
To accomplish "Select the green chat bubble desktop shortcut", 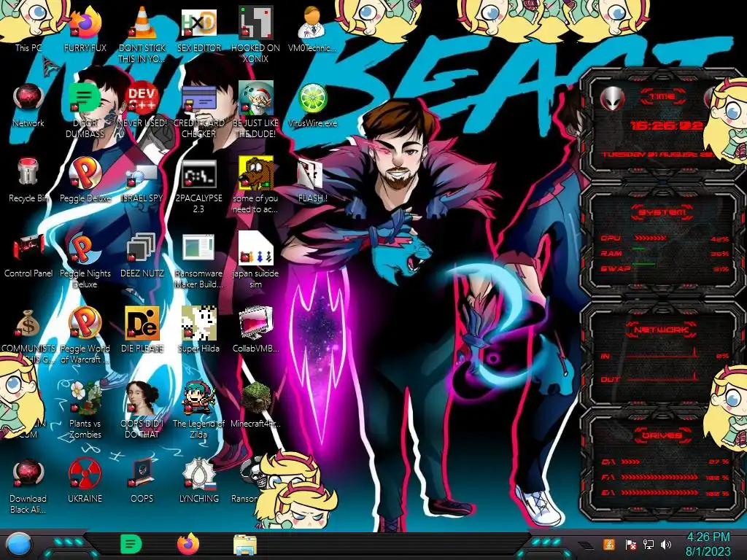I will (85, 109).
